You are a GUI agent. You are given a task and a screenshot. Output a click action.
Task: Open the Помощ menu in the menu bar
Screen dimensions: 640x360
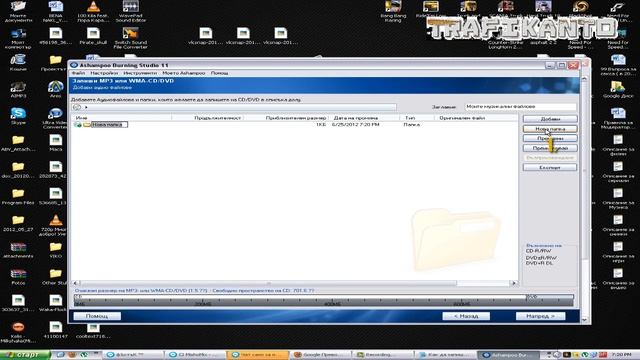pos(219,73)
